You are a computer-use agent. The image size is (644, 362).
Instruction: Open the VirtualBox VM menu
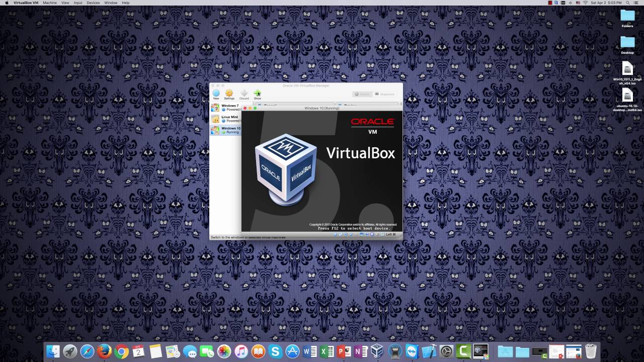(x=26, y=3)
